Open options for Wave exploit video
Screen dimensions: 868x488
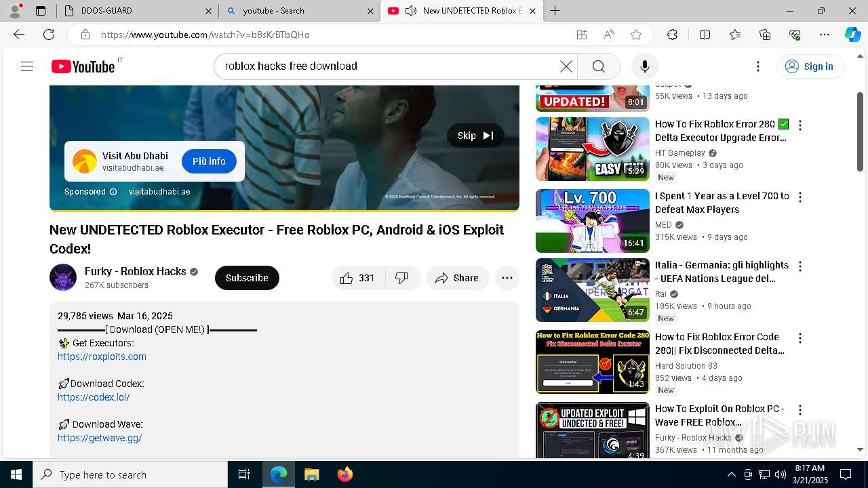[x=800, y=410]
